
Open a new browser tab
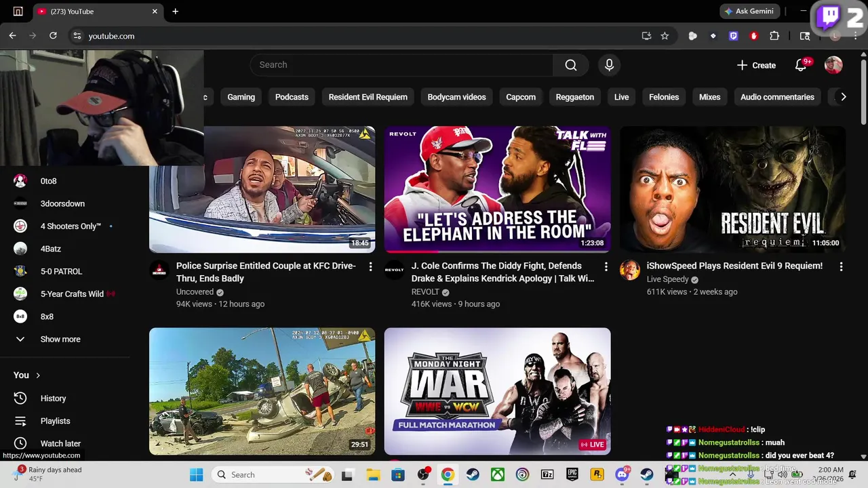tap(175, 12)
